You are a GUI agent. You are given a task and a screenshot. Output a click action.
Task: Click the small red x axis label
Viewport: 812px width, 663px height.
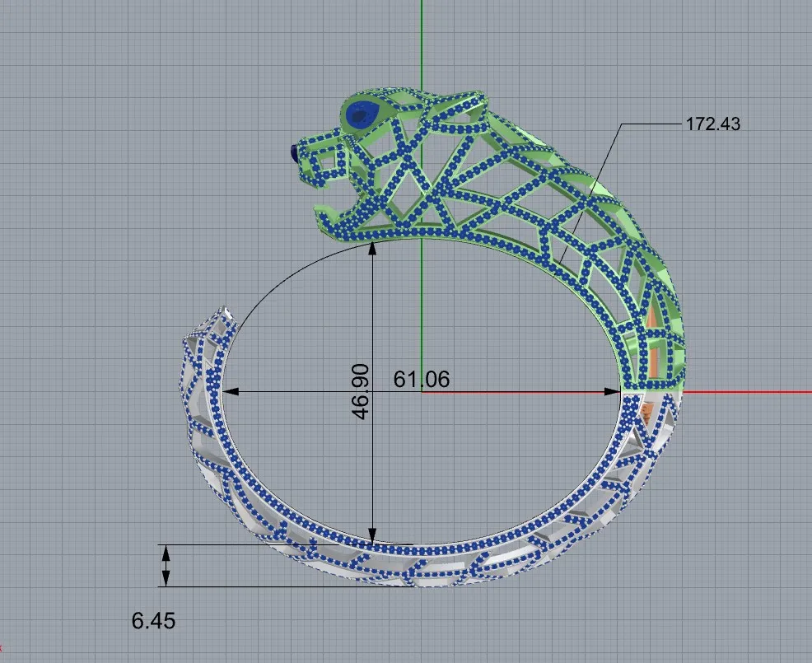point(2,648)
